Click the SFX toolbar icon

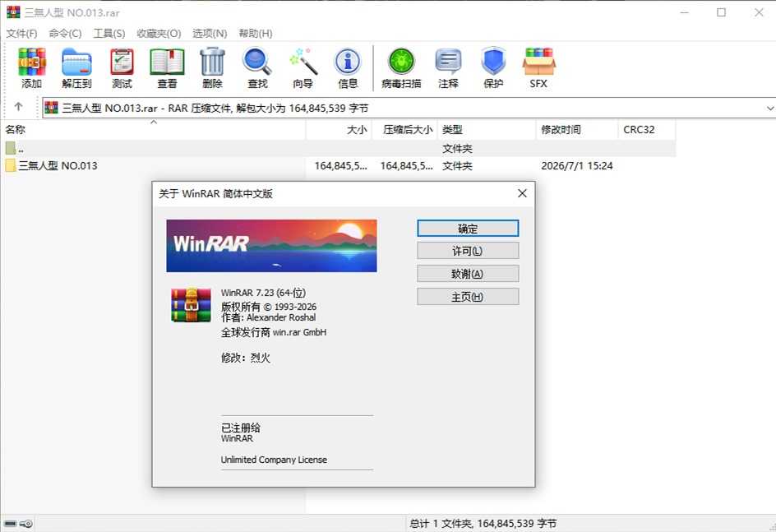click(x=538, y=62)
